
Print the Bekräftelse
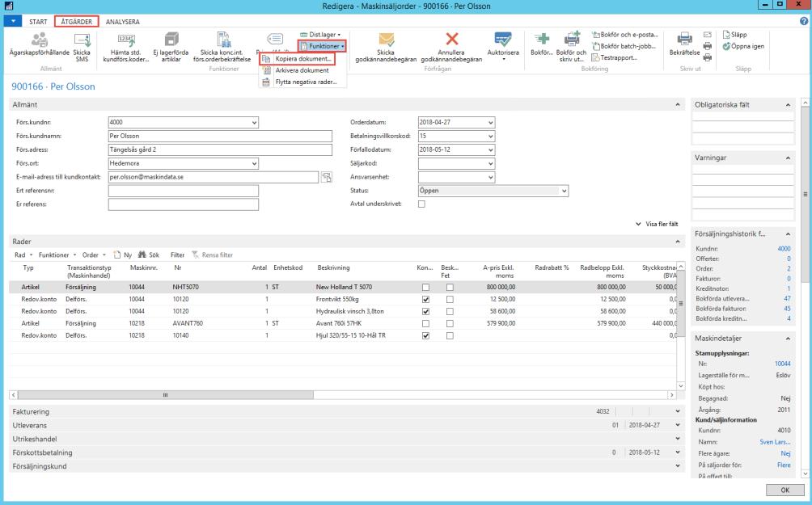pos(684,44)
